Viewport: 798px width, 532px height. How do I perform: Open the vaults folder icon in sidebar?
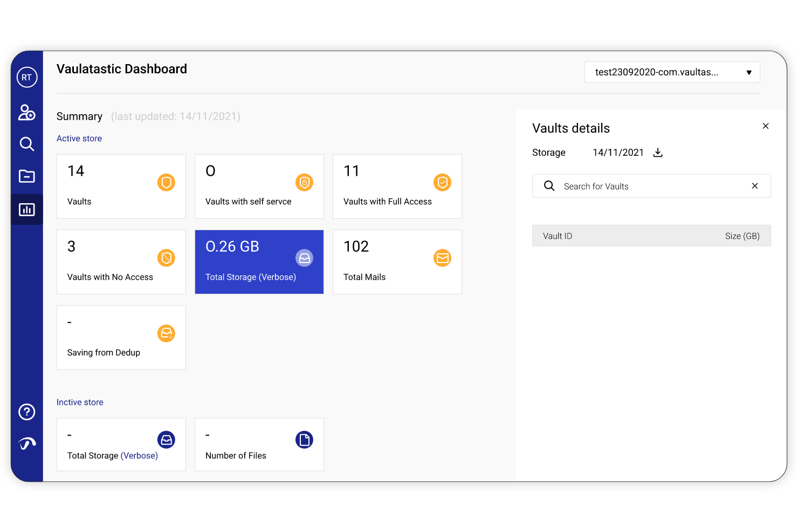[26, 176]
